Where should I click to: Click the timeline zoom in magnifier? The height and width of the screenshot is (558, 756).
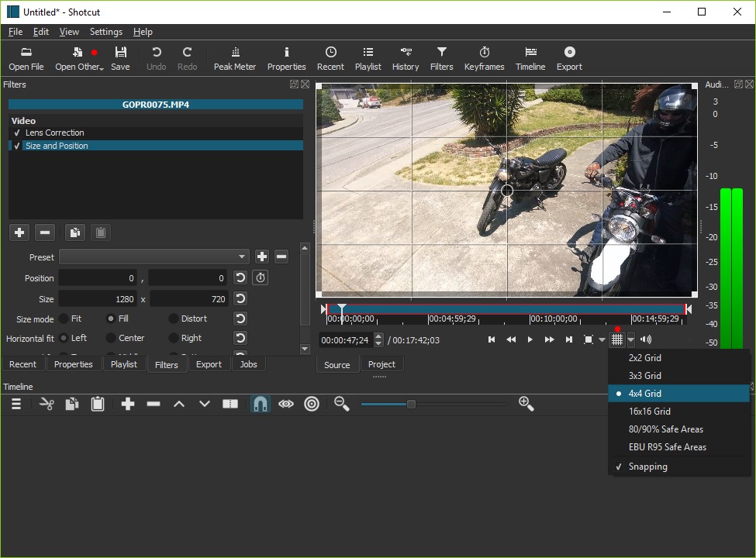point(526,404)
